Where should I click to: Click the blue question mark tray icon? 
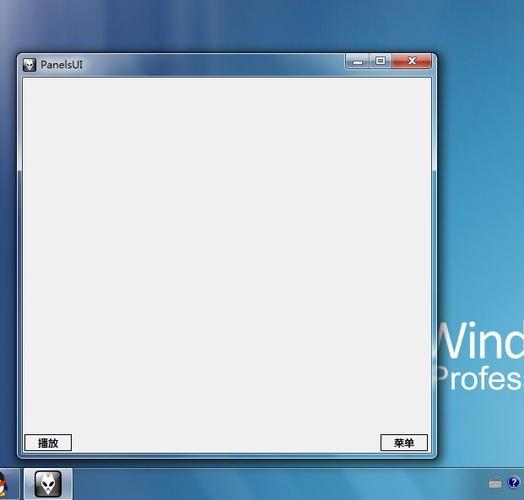click(x=513, y=483)
